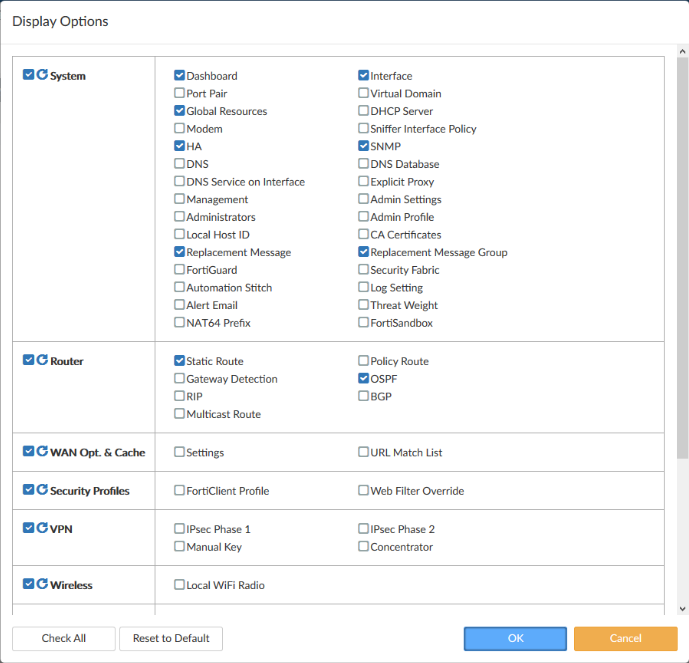Click the reset icon next to System

(x=42, y=75)
